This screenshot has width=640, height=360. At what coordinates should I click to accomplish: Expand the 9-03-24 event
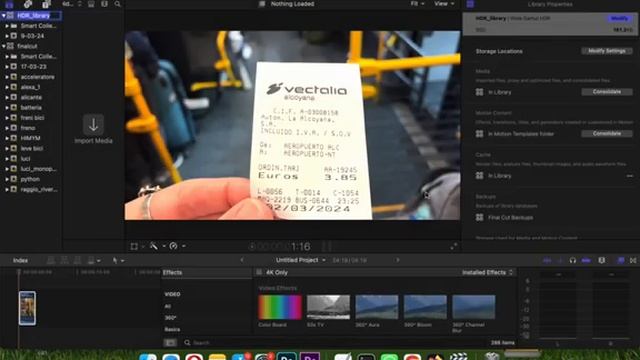(7, 36)
